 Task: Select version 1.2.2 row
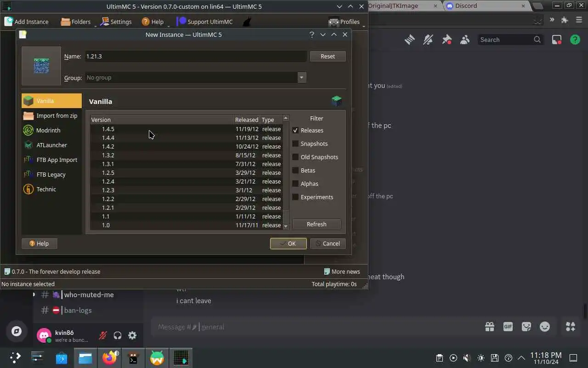(186, 199)
